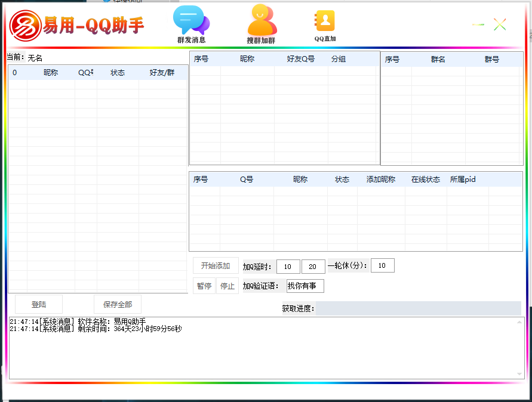Click the 易用-QQ助手 red logo
The image size is (532, 402).
click(x=26, y=26)
